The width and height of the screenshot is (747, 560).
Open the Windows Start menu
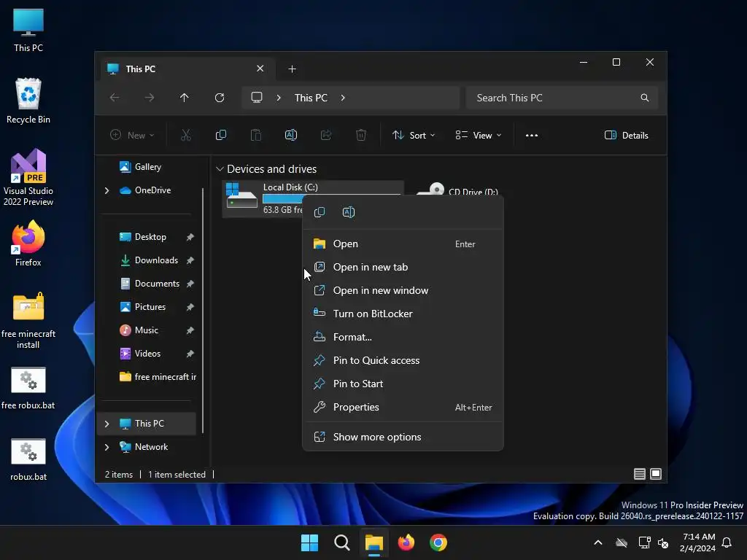(309, 542)
